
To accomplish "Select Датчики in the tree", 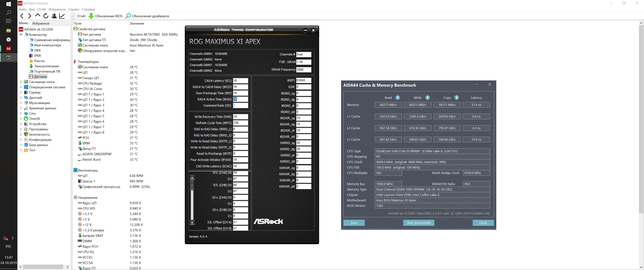I will point(40,77).
